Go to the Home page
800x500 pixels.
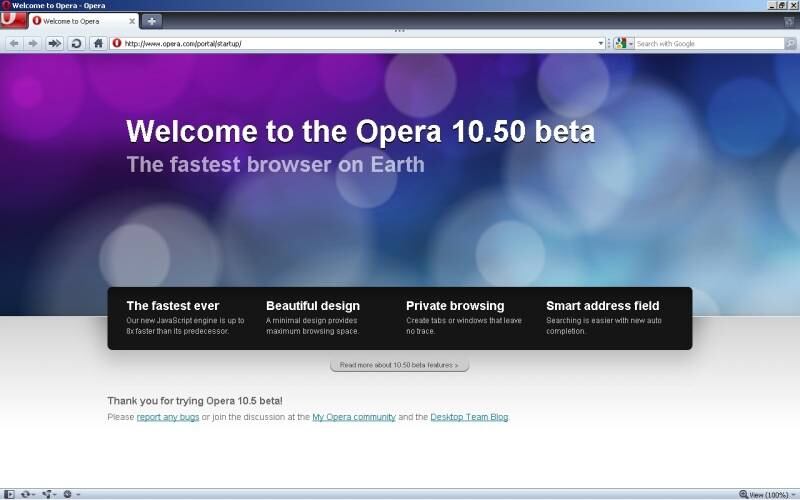click(x=98, y=43)
